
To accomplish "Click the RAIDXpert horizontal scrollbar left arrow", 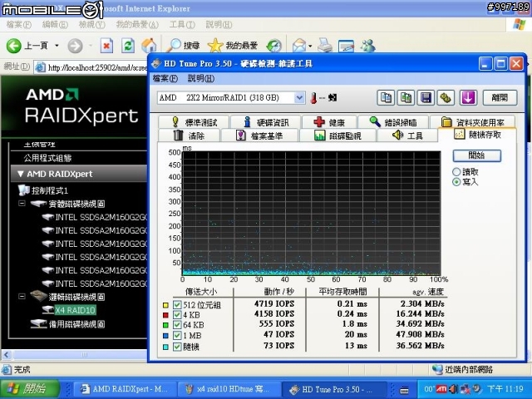I will point(7,355).
